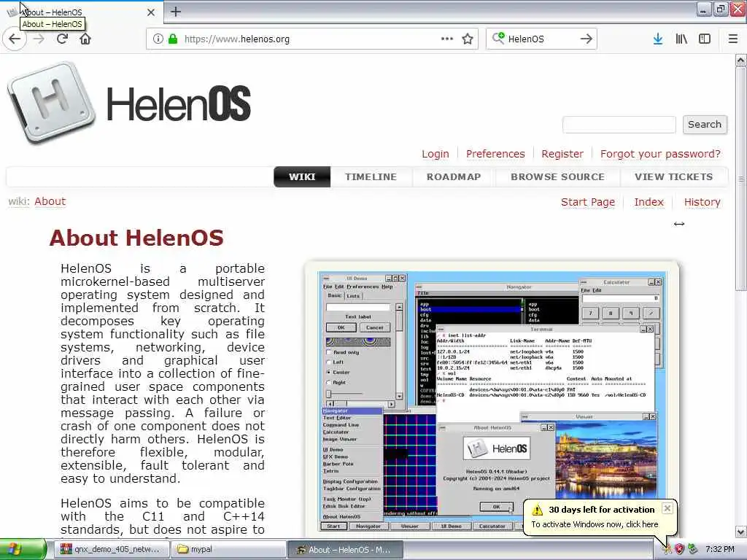Open the Preferences link
747x560 pixels.
pyautogui.click(x=495, y=154)
